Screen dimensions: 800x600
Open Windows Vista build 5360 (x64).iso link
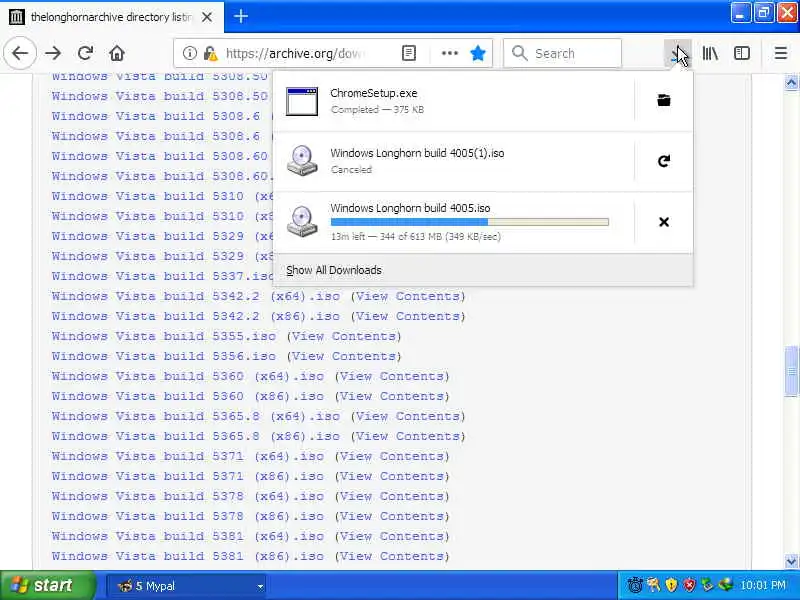188,377
